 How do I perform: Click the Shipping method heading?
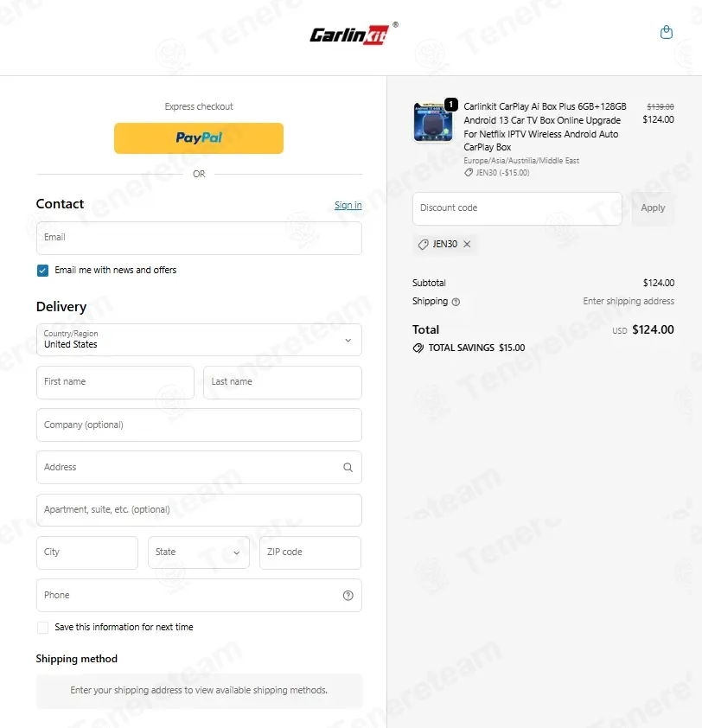pos(77,659)
